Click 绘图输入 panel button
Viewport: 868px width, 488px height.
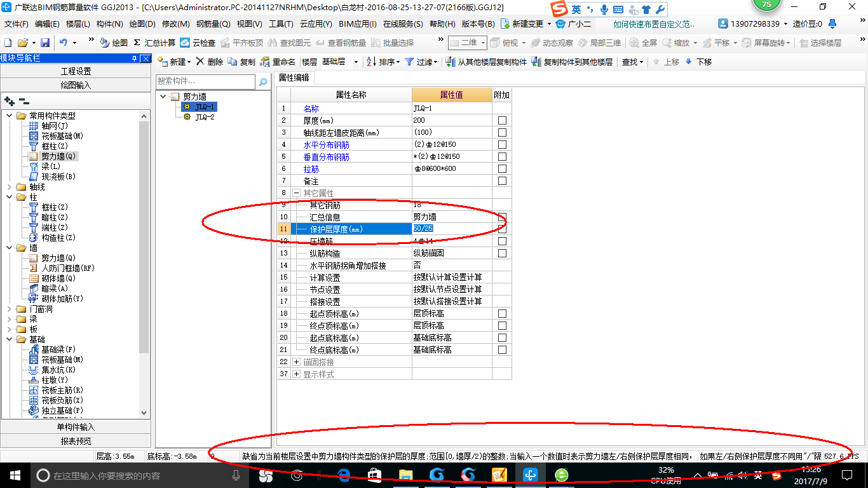(x=76, y=85)
